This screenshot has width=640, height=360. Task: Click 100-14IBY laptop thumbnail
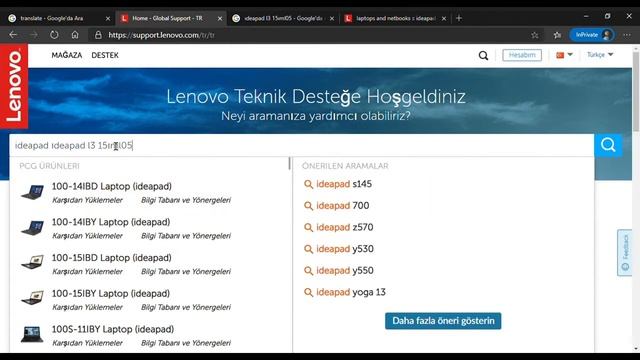click(32, 228)
